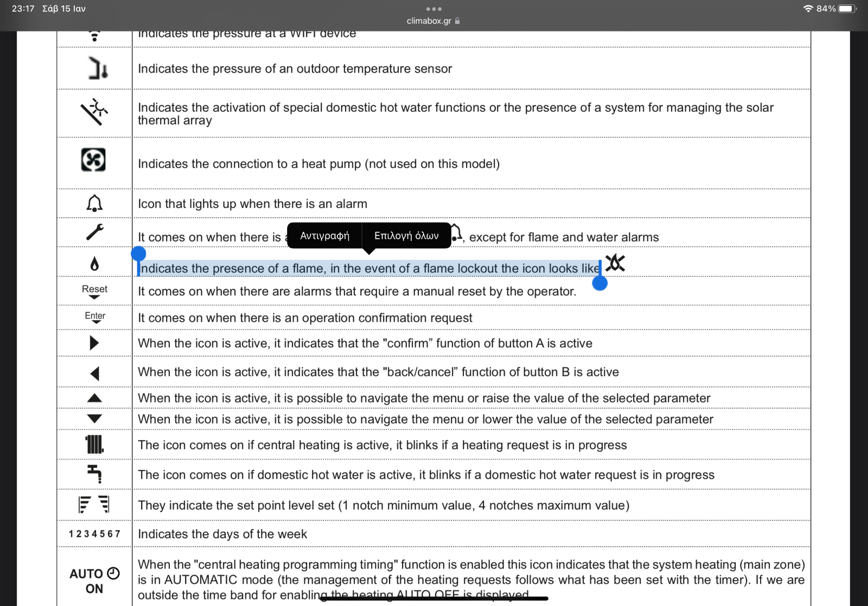The image size is (868, 606).
Task: Tap the home indicator bar at bottom
Action: pos(434,598)
